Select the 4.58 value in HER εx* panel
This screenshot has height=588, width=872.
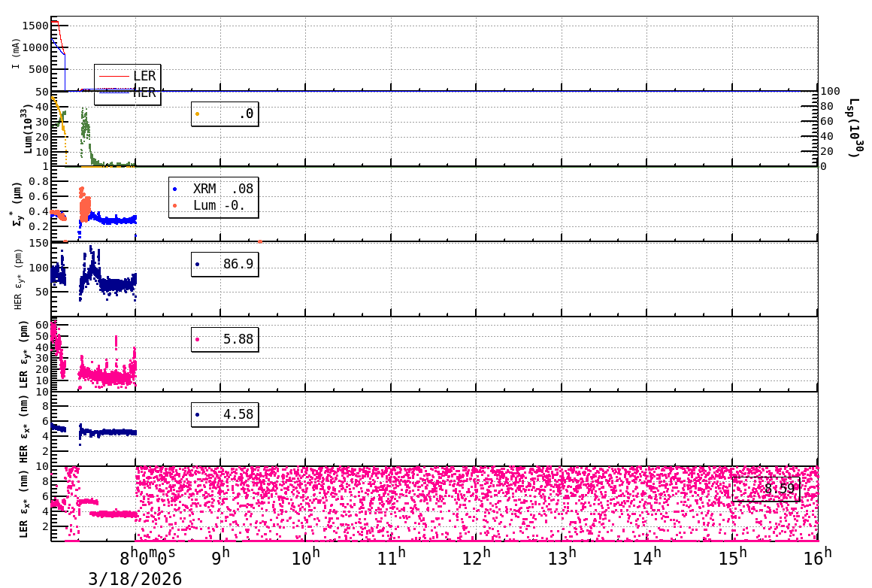tap(238, 414)
